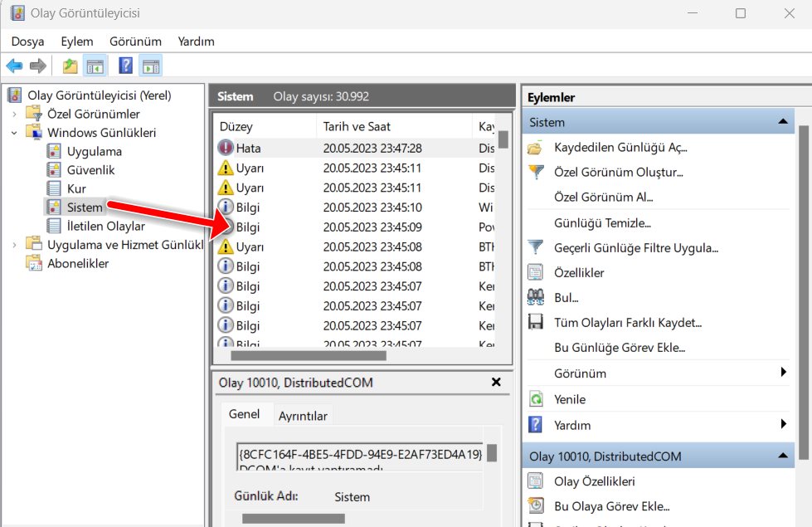
Task: Click the preview pane bottom horizontal scrollbar
Action: pyautogui.click(x=293, y=518)
